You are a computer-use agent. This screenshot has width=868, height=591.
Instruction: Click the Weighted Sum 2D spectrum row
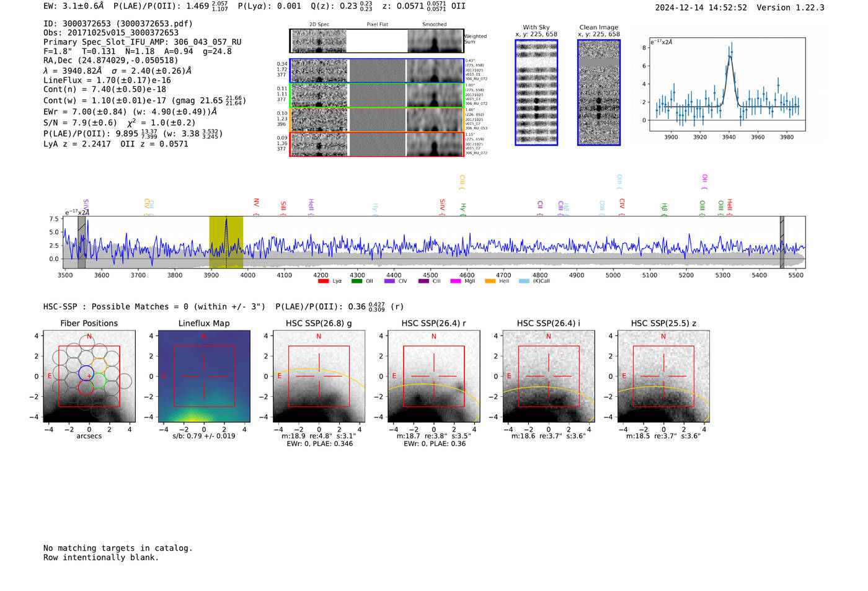tap(376, 41)
